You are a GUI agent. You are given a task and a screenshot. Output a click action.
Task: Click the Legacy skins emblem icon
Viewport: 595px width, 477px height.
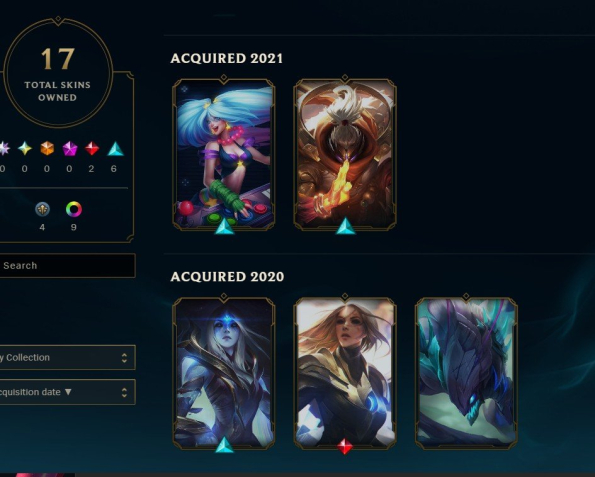(x=42, y=209)
